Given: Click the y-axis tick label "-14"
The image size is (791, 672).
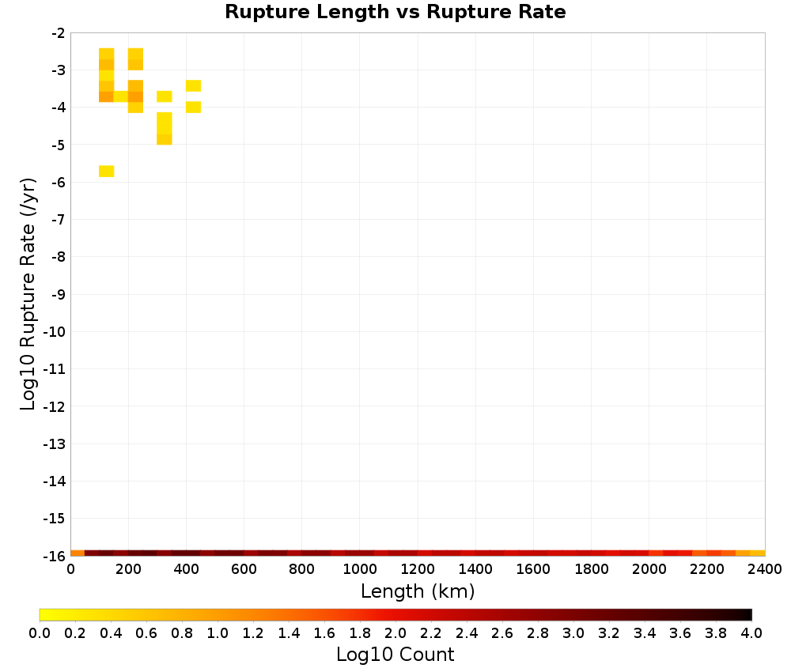Looking at the screenshot, I should [55, 481].
